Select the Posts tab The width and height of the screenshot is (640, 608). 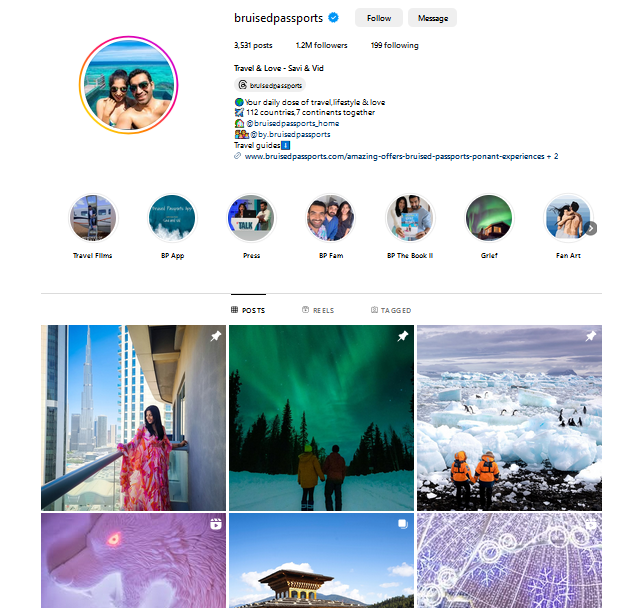(x=248, y=310)
